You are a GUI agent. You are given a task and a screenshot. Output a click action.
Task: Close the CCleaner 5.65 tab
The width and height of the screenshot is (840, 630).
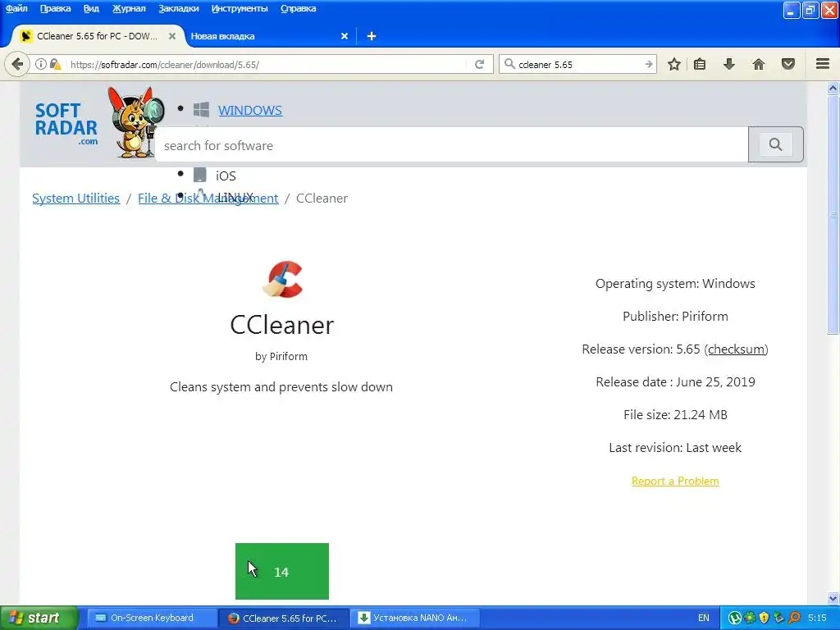click(x=172, y=36)
